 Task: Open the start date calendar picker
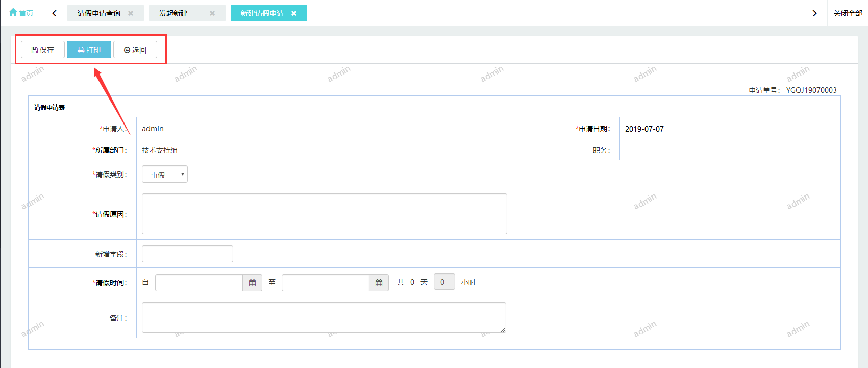tap(252, 283)
